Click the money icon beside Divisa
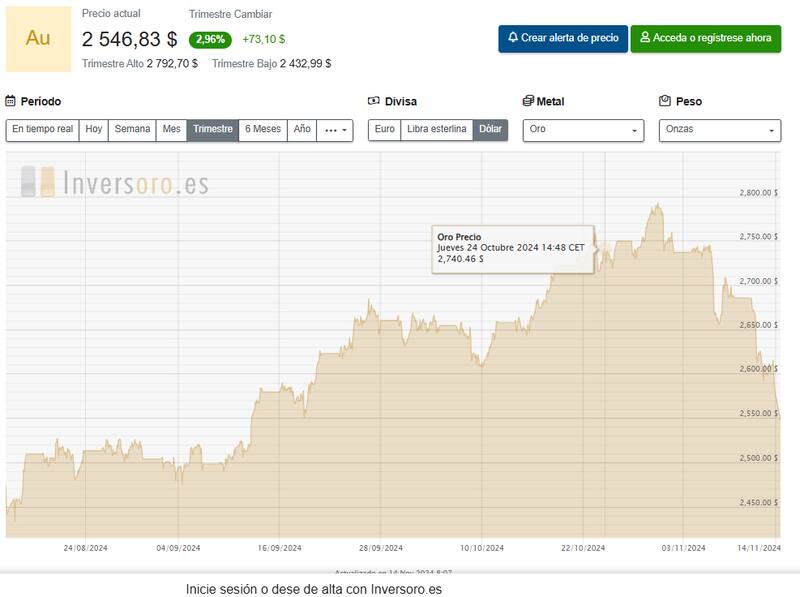The image size is (800, 597). (x=374, y=101)
